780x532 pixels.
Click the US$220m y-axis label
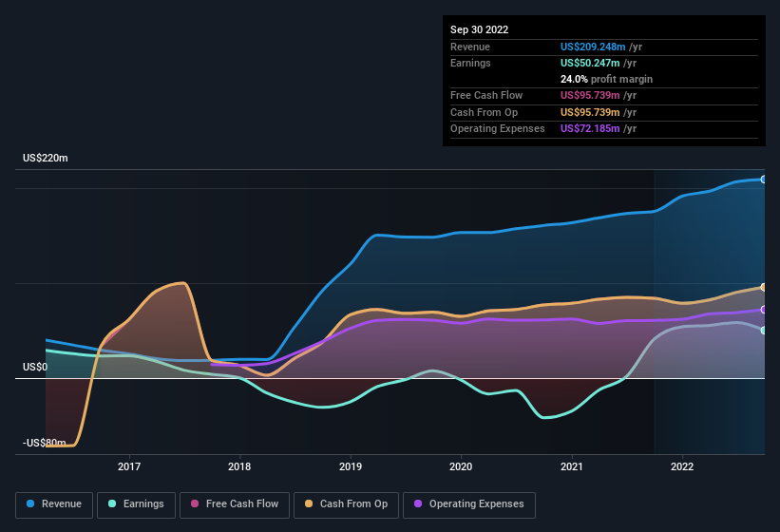point(46,158)
